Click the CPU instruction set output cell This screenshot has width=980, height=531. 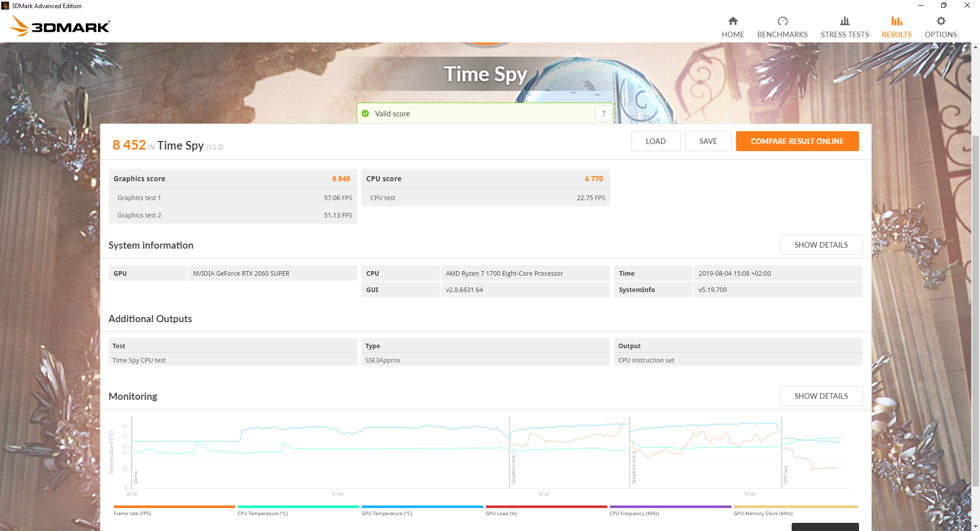pyautogui.click(x=738, y=360)
